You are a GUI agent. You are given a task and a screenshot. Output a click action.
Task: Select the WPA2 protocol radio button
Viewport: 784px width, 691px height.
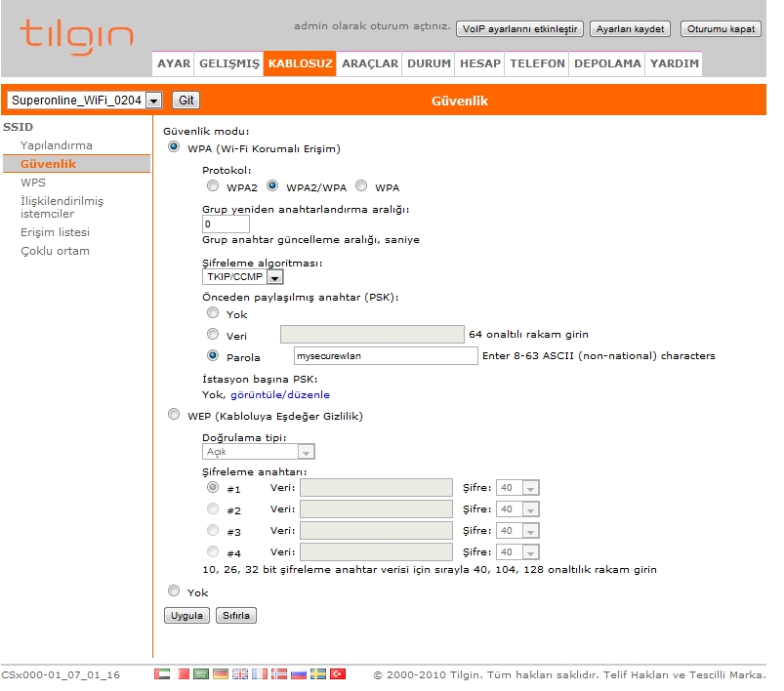click(213, 186)
